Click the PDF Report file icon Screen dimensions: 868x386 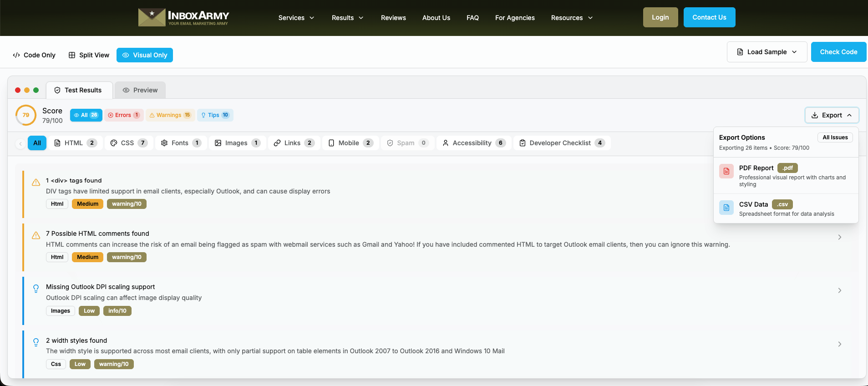(x=726, y=171)
